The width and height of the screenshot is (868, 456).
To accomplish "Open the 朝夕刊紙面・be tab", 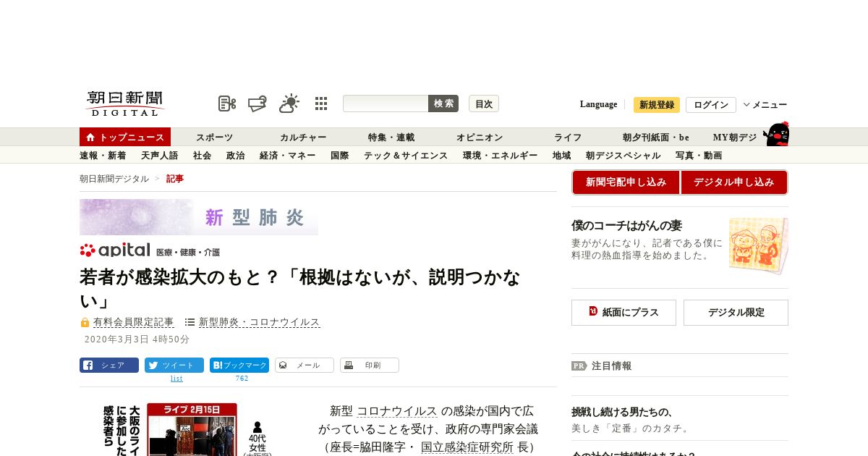I will [656, 138].
